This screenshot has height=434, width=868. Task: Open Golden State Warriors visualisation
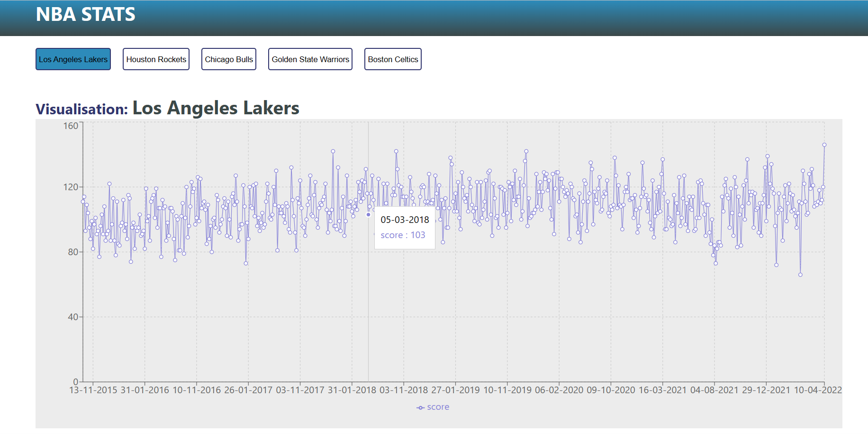pos(310,59)
